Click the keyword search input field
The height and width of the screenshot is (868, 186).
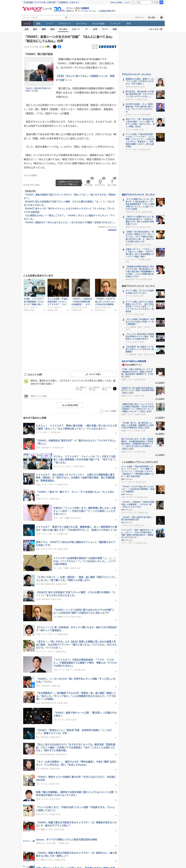44,17
